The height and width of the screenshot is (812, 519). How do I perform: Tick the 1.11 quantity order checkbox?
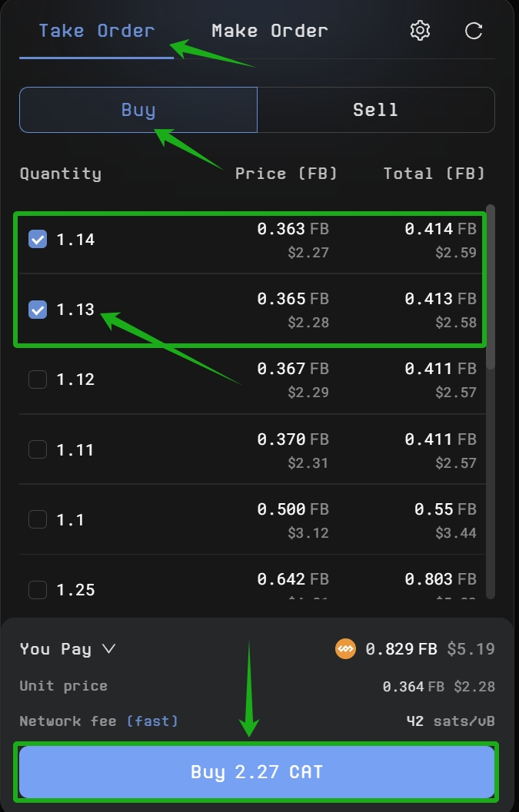tap(38, 449)
